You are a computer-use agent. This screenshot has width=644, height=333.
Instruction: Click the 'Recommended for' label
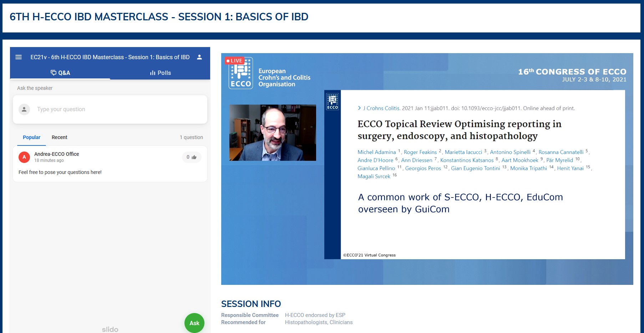(243, 322)
